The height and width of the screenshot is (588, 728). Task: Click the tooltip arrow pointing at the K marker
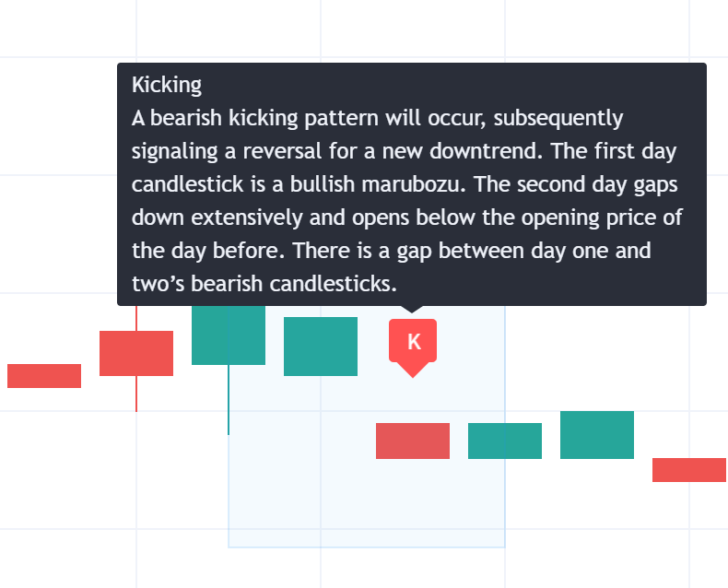pos(413,311)
